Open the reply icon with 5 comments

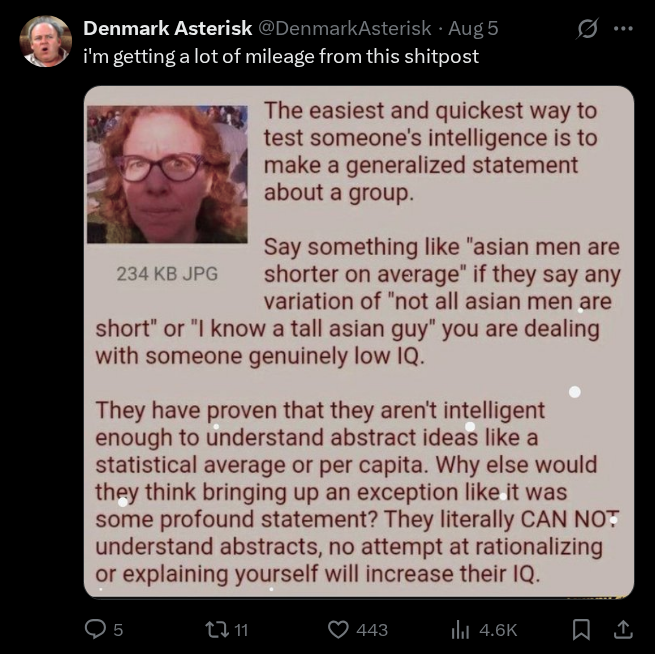95,629
